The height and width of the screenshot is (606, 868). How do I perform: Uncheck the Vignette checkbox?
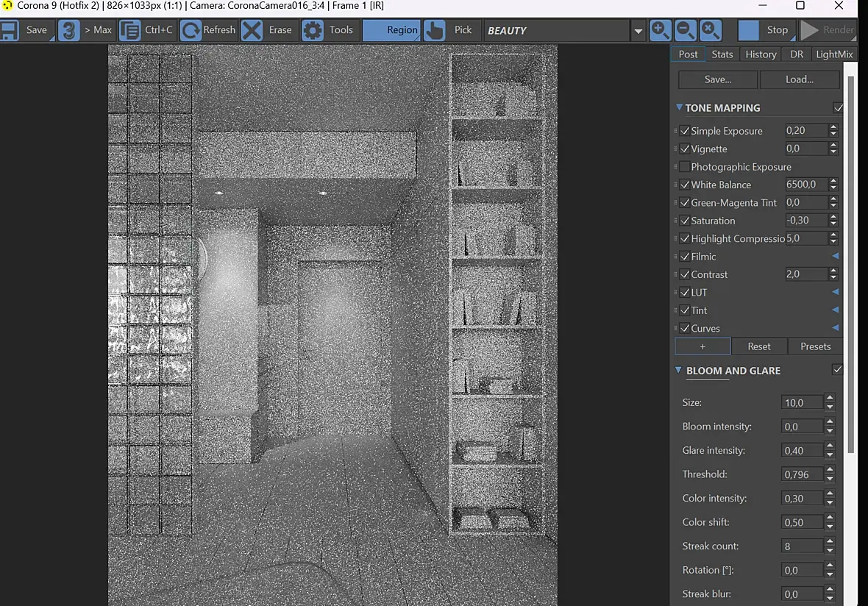tap(685, 149)
